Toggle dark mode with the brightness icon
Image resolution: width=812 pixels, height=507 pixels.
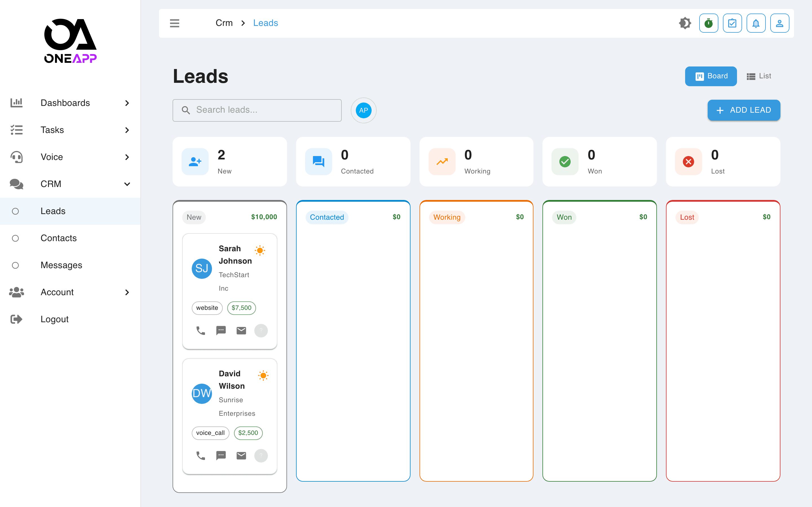pyautogui.click(x=685, y=23)
